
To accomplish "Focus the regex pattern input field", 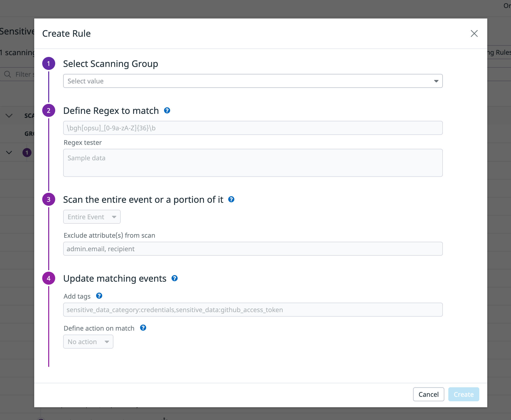I will click(253, 128).
